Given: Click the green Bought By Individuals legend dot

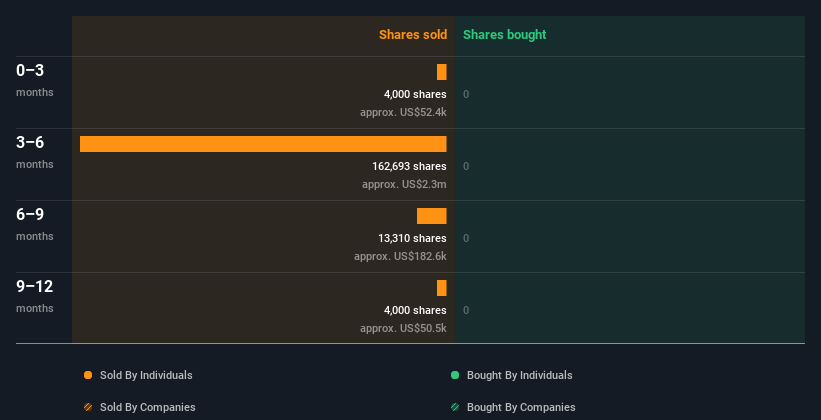Looking at the screenshot, I should [455, 375].
